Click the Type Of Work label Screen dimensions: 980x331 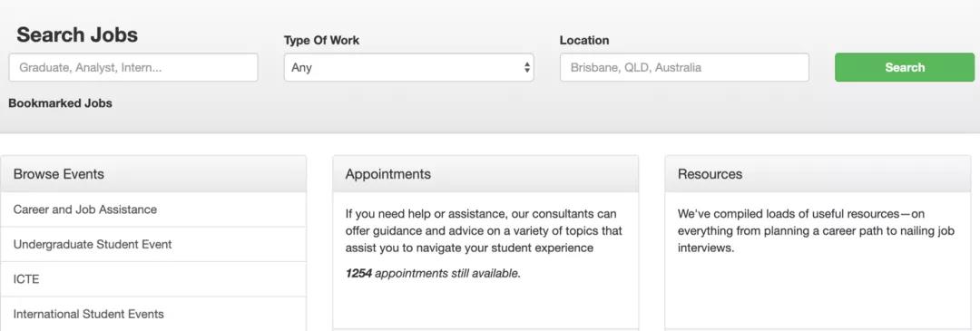tap(321, 41)
